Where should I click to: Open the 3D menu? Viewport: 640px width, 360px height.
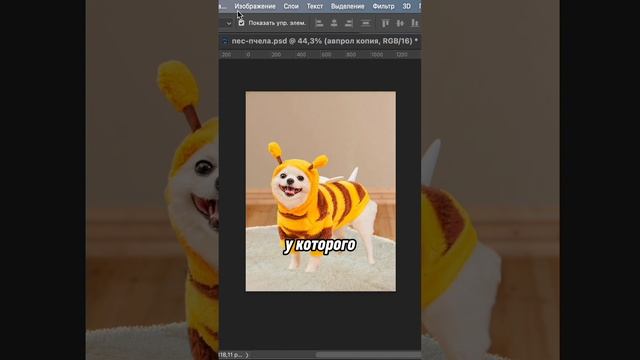tap(407, 7)
